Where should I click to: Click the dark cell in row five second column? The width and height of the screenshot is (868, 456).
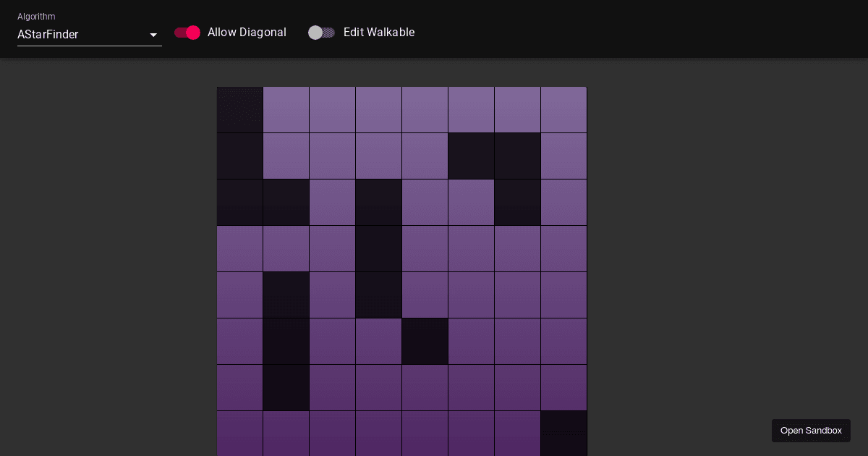point(286,295)
